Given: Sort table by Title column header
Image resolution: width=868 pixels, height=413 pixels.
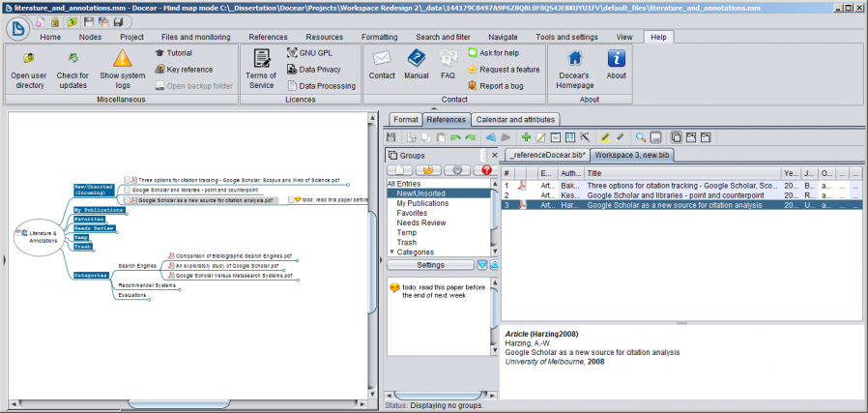Looking at the screenshot, I should [682, 173].
